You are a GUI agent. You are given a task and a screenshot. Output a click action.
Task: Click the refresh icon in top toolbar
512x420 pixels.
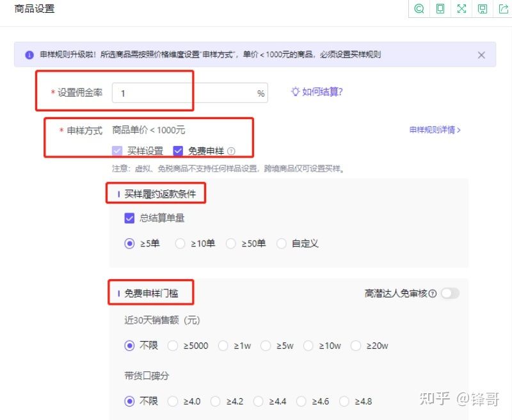(419, 9)
